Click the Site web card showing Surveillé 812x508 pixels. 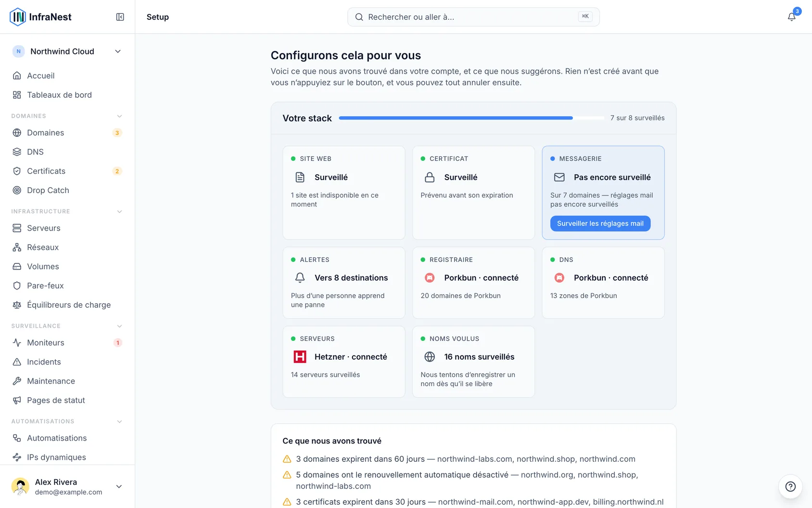point(344,193)
